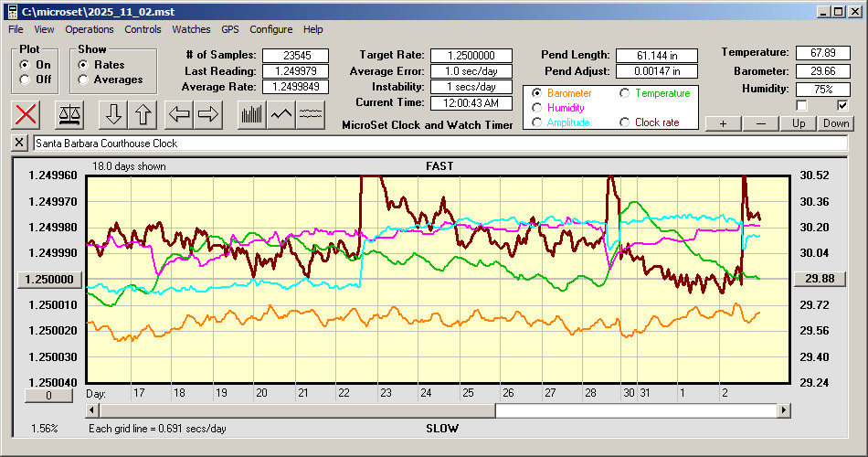Click the left arrow toolbar button

click(x=179, y=114)
